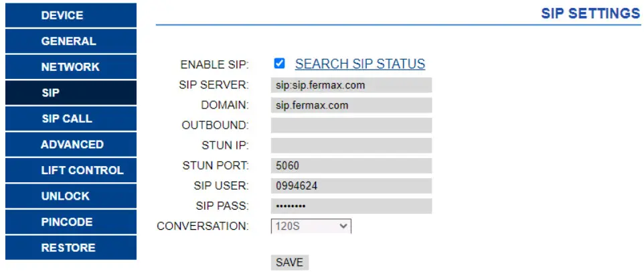Go to the GENERAL settings page

pyautogui.click(x=70, y=41)
